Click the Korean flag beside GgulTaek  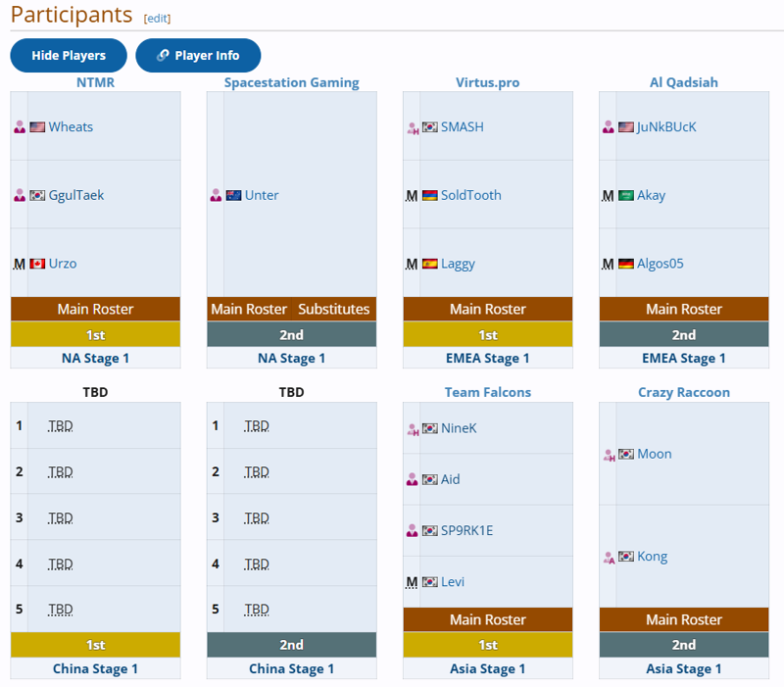[37, 195]
